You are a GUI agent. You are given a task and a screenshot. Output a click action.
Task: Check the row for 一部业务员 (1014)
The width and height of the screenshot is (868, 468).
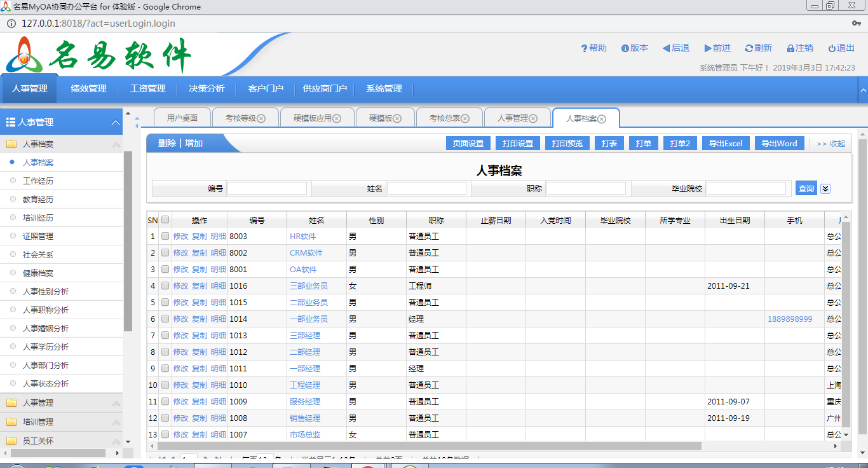click(x=165, y=319)
